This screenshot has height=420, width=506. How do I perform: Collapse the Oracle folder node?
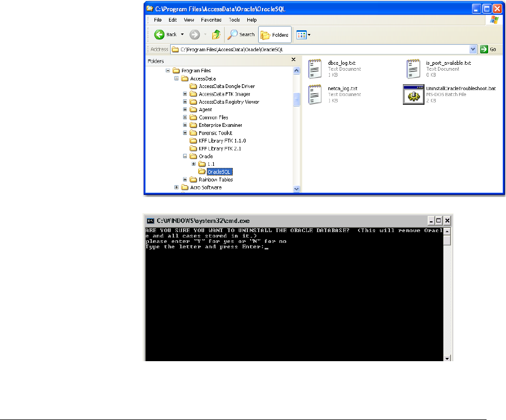[x=185, y=156]
